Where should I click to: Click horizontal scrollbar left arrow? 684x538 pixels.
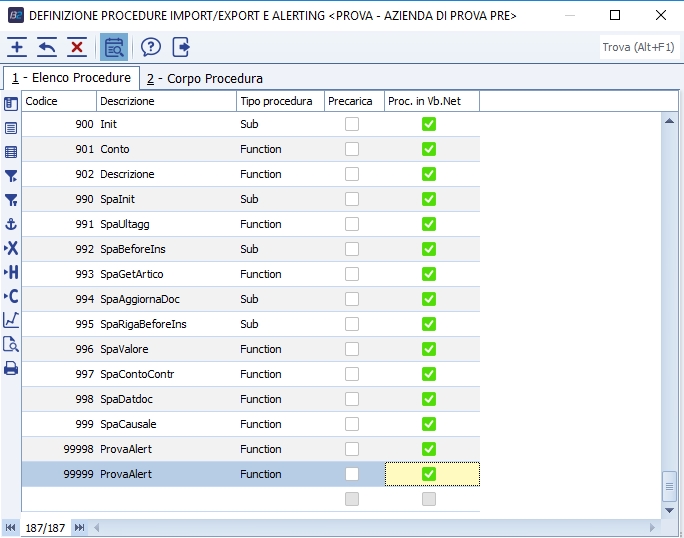click(96, 528)
